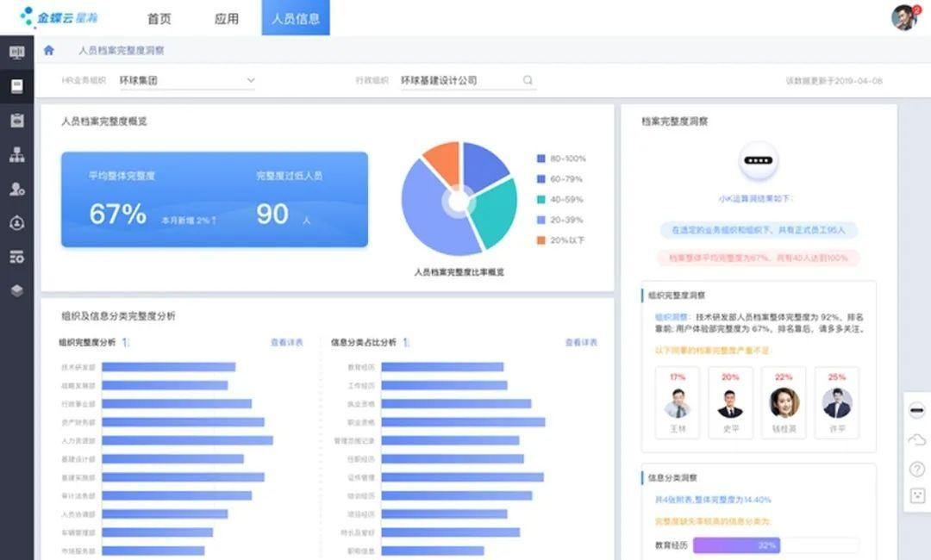The height and width of the screenshot is (560, 931).
Task: Click the 特长及爱好 bar
Action: [451, 532]
